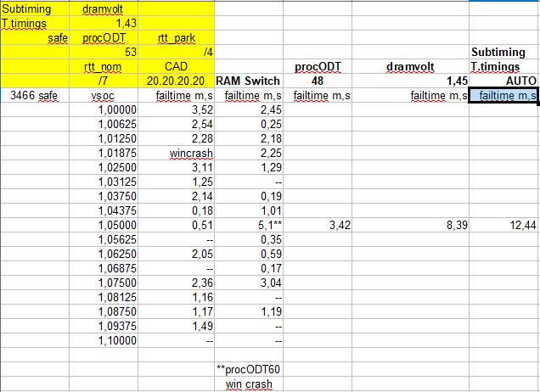Viewport: 540px width, 392px height.
Task: Select the RAM Switch value 1,29
Action: (249, 168)
